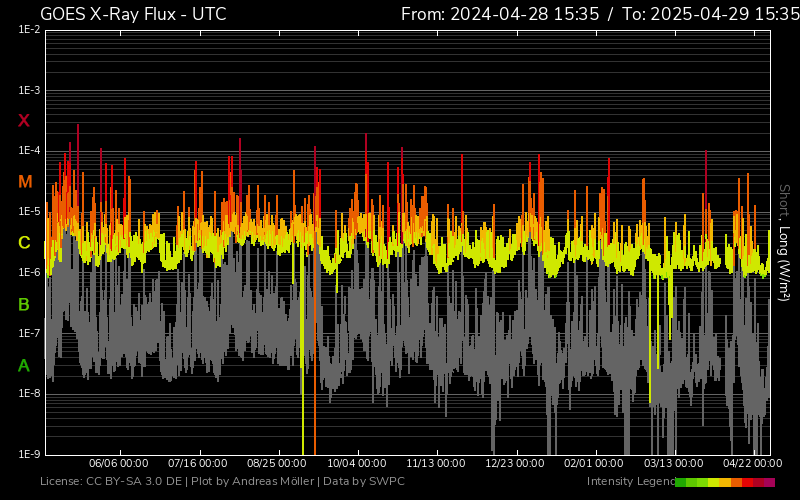
Task: Click the '02/01 00:00' x-axis date
Action: pyautogui.click(x=593, y=463)
